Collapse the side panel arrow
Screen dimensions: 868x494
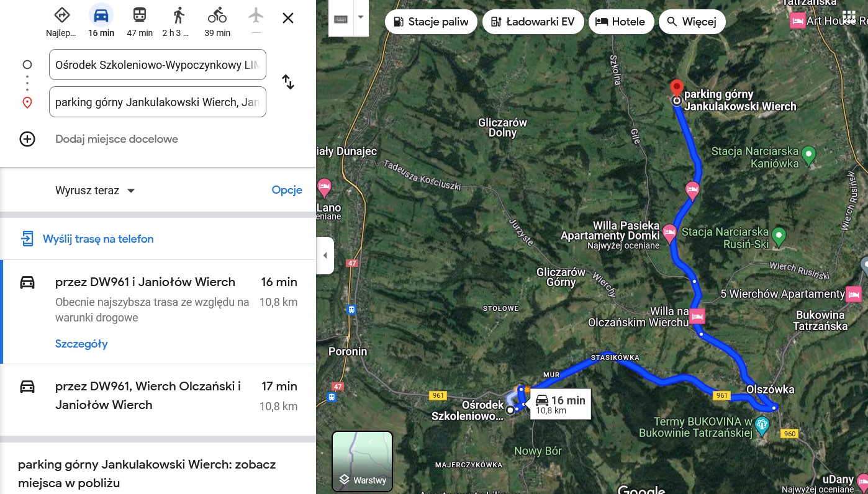coord(325,256)
